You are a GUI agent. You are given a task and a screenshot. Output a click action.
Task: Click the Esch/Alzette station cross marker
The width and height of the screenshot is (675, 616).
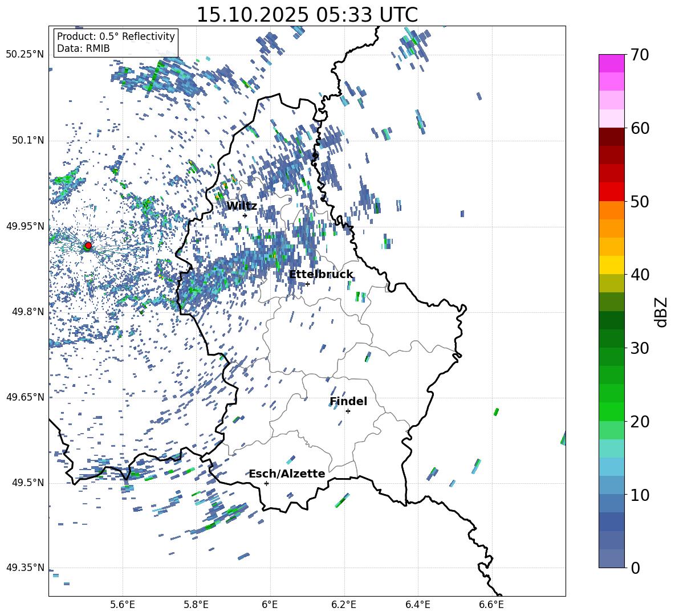266,483
